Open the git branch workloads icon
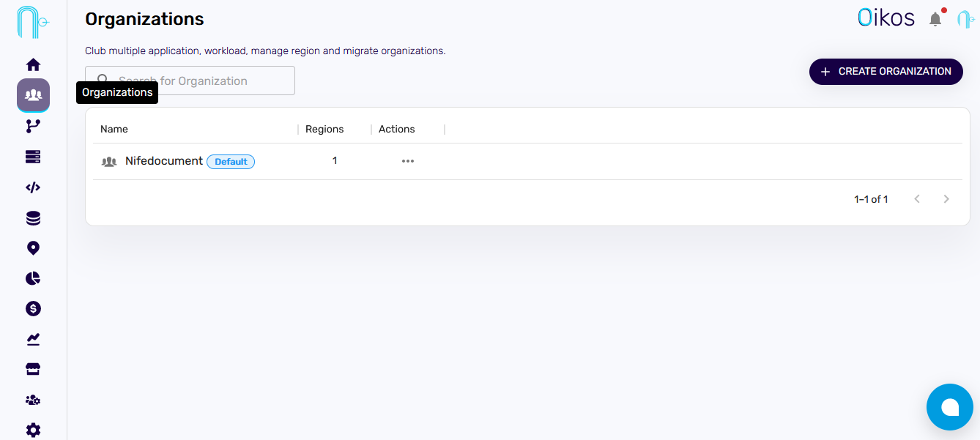Viewport: 980px width, 440px height. point(33,126)
